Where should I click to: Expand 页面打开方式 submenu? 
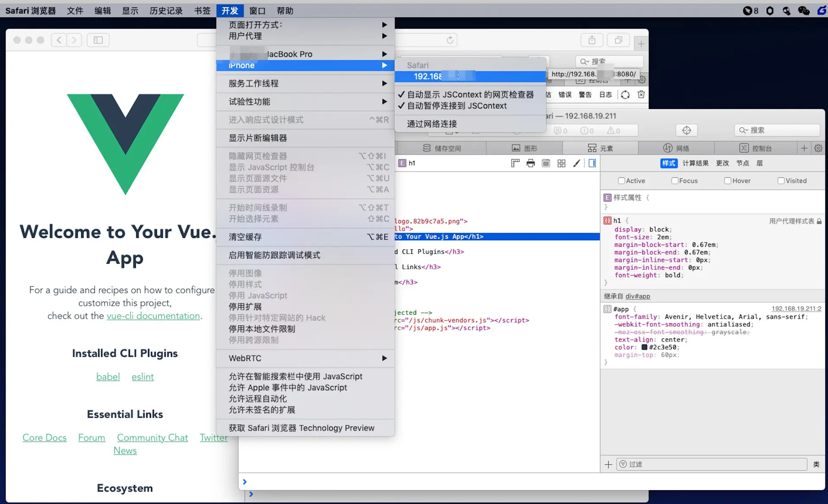[305, 25]
